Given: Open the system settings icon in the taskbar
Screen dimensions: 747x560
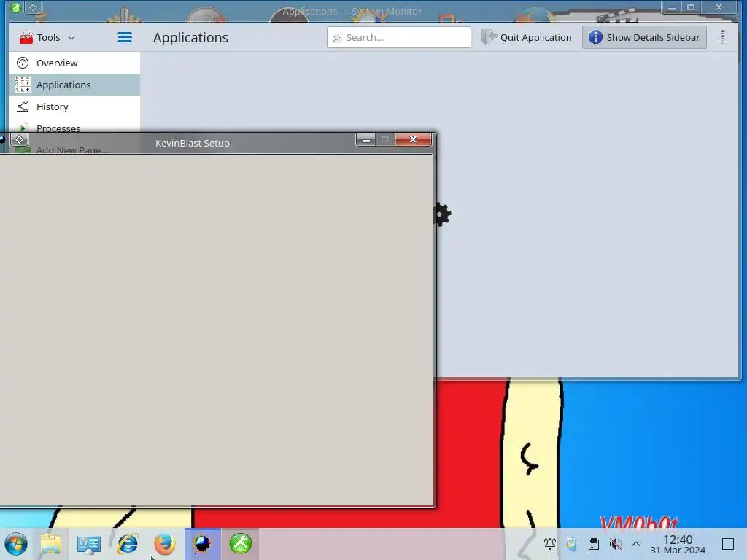Looking at the screenshot, I should 89,544.
